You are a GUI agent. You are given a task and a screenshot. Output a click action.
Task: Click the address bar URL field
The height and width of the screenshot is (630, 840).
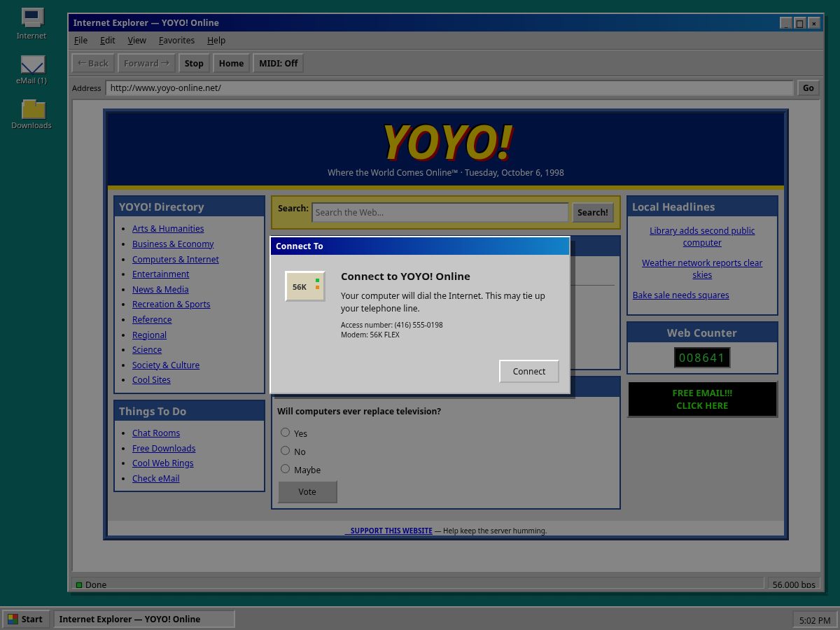pos(449,88)
